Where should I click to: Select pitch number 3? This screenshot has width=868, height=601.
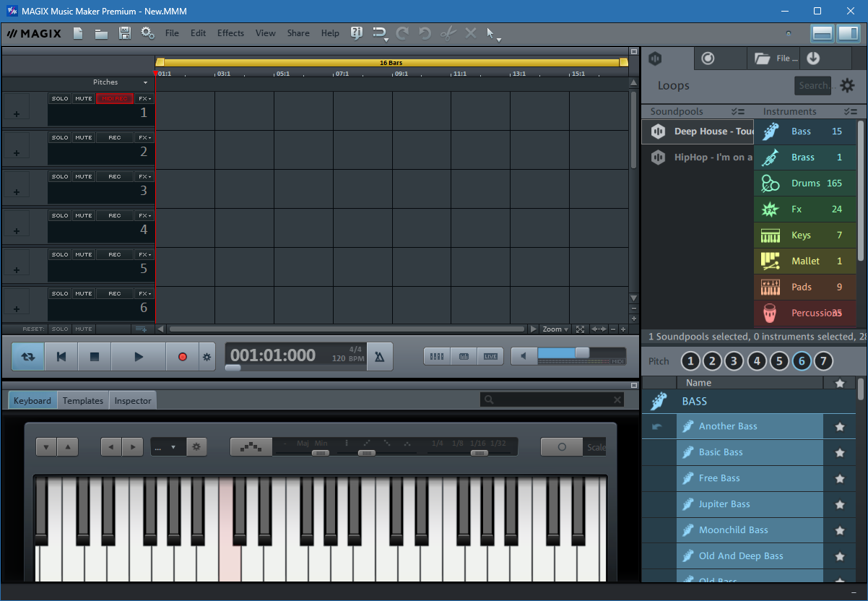(734, 361)
